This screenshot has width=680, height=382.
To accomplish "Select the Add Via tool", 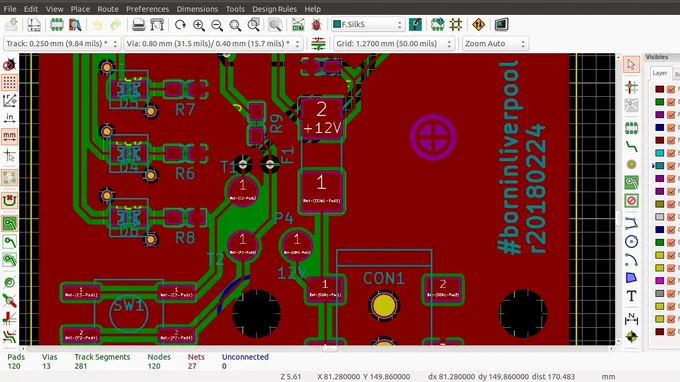I will tap(631, 165).
